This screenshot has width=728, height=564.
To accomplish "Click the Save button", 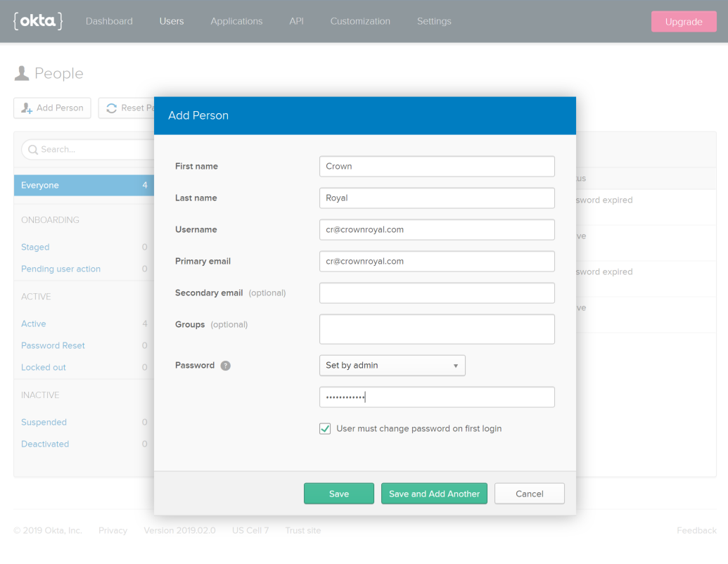I will pos(338,494).
